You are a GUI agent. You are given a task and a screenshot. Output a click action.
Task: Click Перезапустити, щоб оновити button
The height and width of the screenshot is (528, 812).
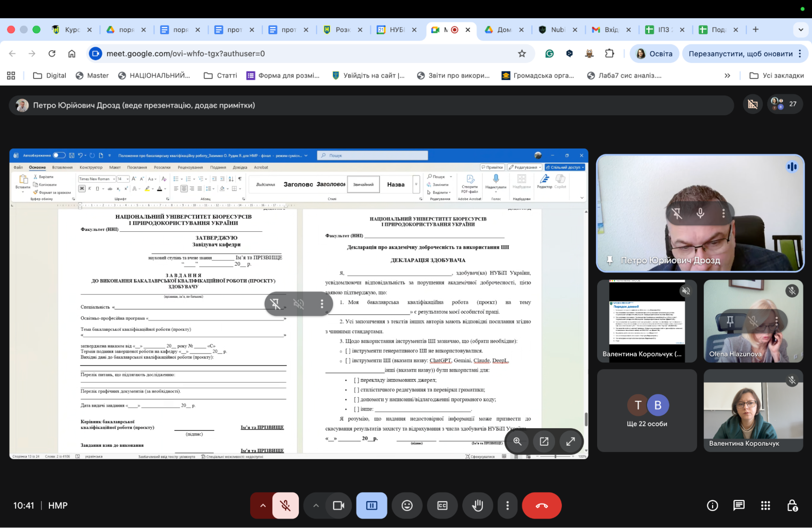coord(740,54)
